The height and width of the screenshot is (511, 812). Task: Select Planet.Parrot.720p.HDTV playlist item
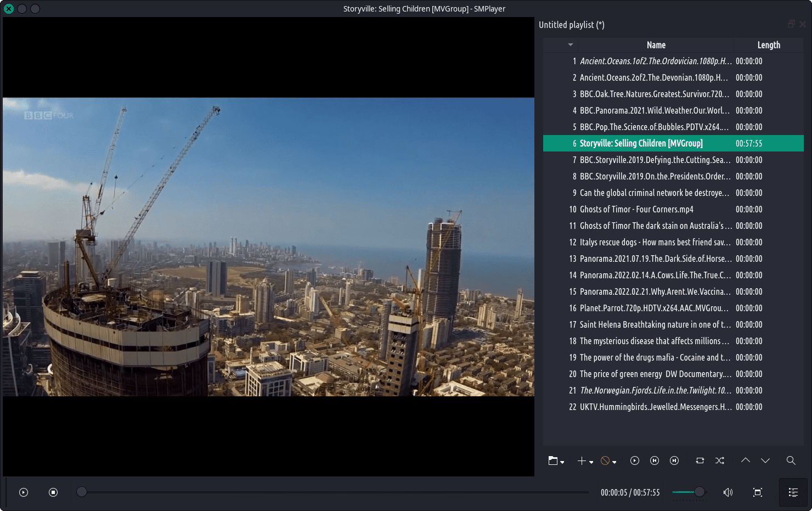pyautogui.click(x=673, y=308)
